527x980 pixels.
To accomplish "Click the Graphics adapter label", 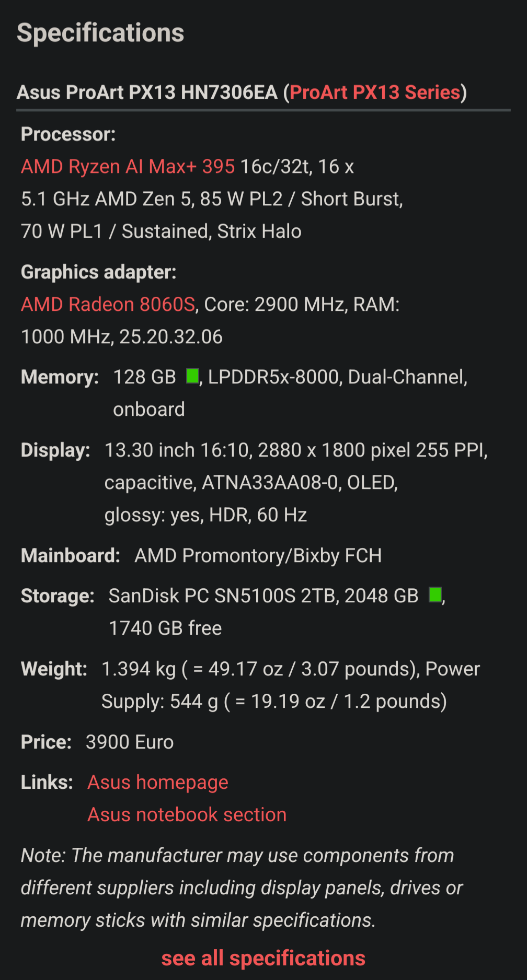I will 98,272.
